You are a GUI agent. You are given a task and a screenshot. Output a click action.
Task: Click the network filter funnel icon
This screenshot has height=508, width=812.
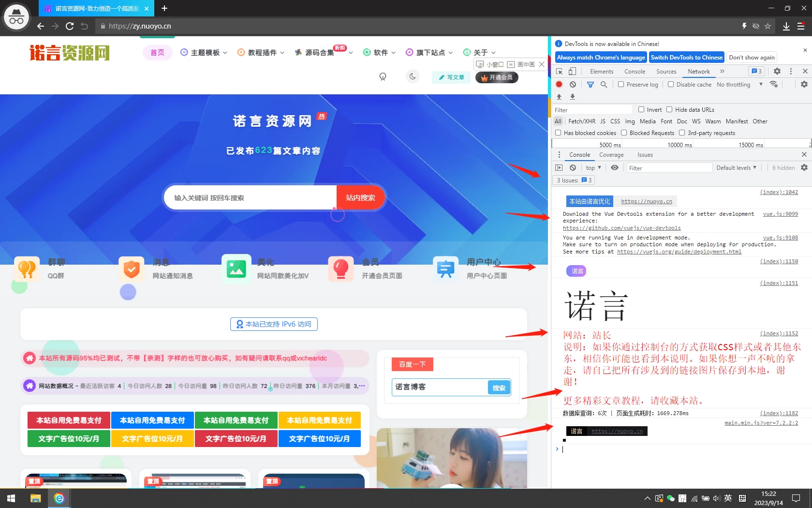coord(590,84)
